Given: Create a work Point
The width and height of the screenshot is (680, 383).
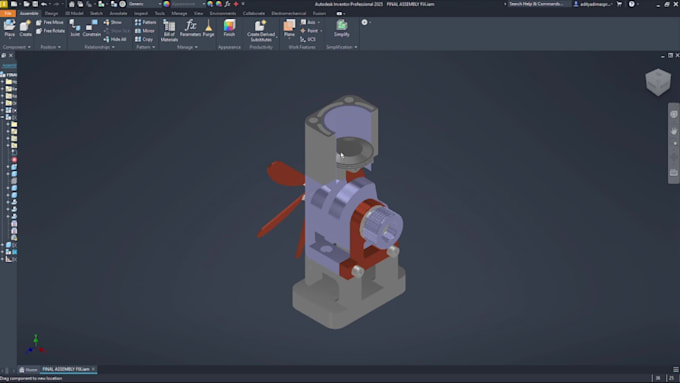Looking at the screenshot, I should (309, 31).
